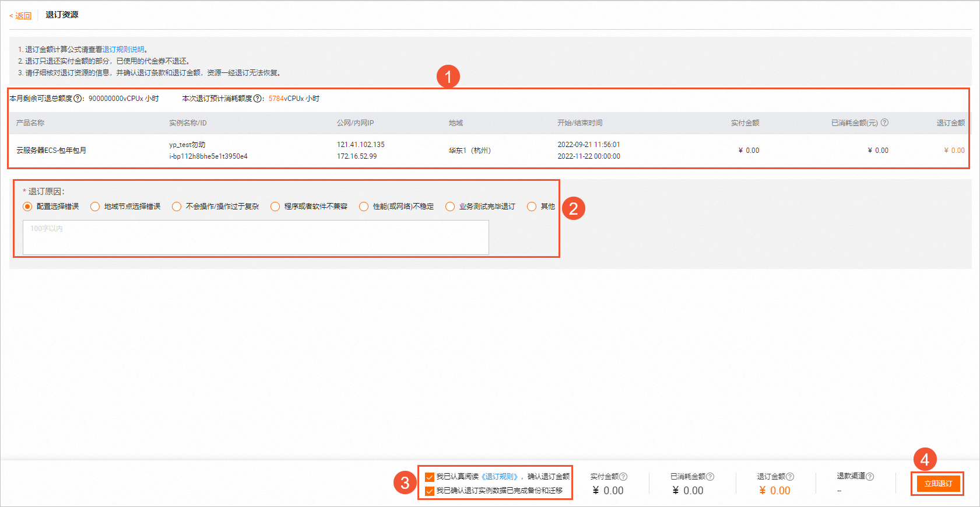Select 性能(或网络)不稳定 radio option
980x507 pixels.
364,207
